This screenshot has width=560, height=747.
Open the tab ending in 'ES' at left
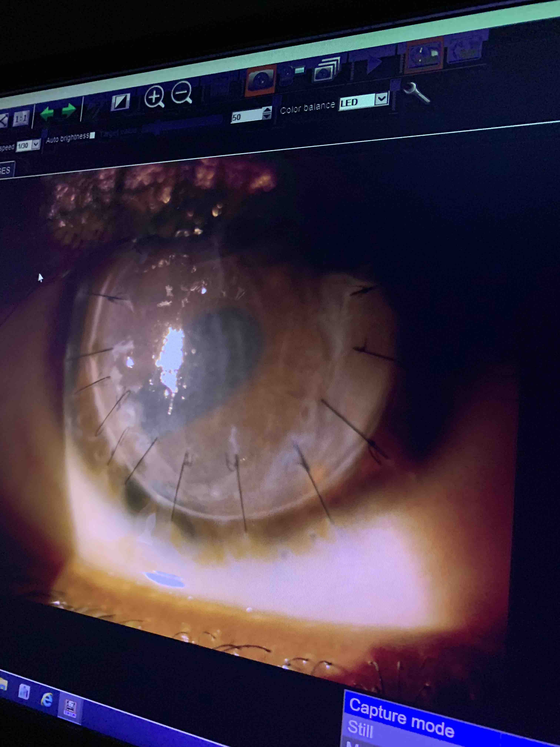(7, 170)
